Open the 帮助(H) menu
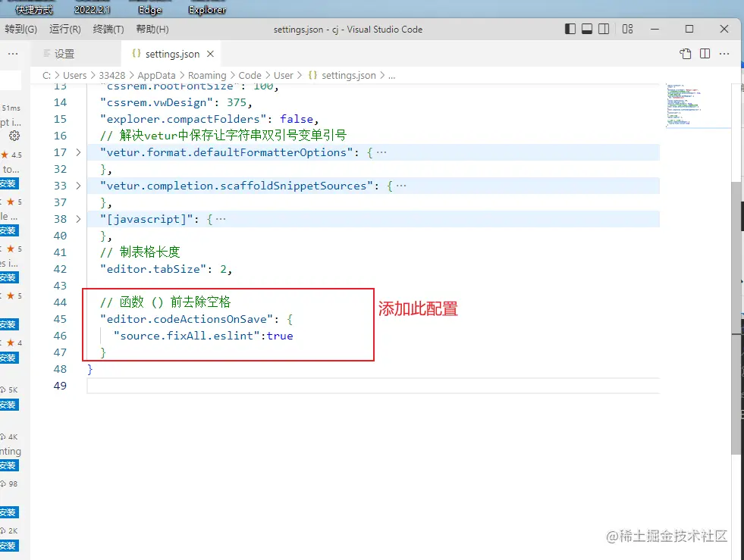The height and width of the screenshot is (560, 744). (x=152, y=29)
